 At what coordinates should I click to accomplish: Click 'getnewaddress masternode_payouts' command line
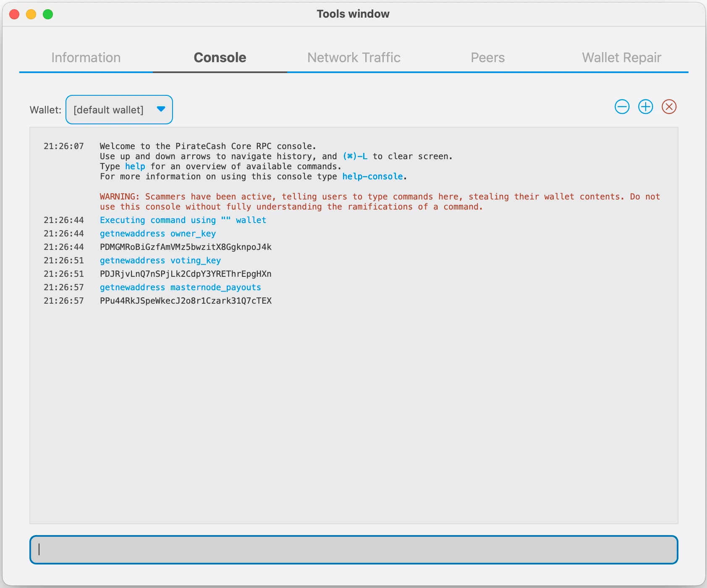click(x=181, y=287)
